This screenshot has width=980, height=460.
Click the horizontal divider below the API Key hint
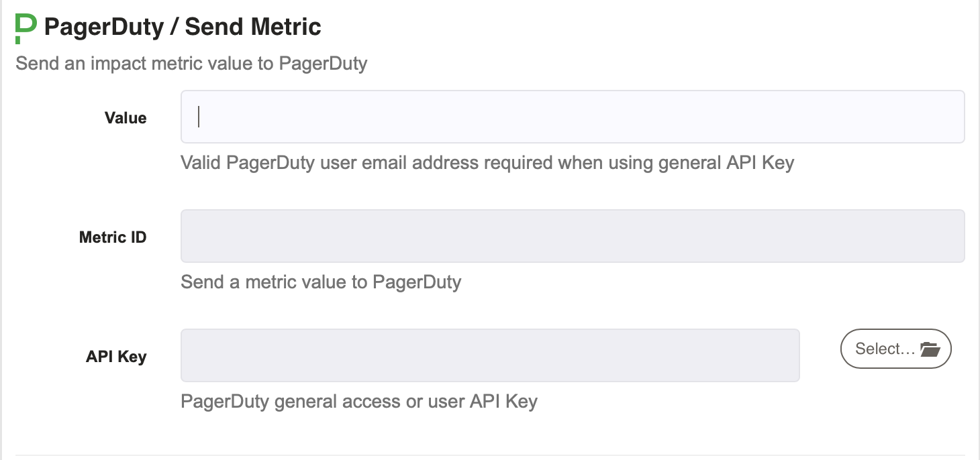(490, 455)
